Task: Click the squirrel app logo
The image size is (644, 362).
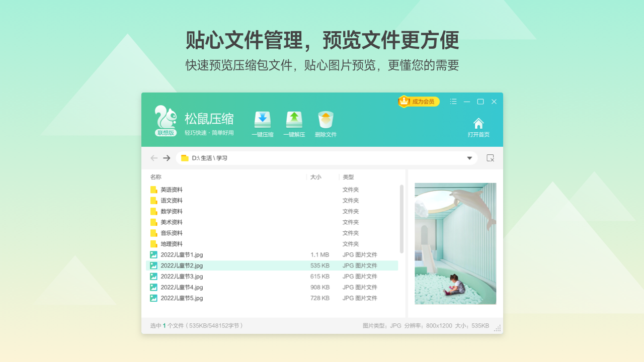Action: click(166, 118)
